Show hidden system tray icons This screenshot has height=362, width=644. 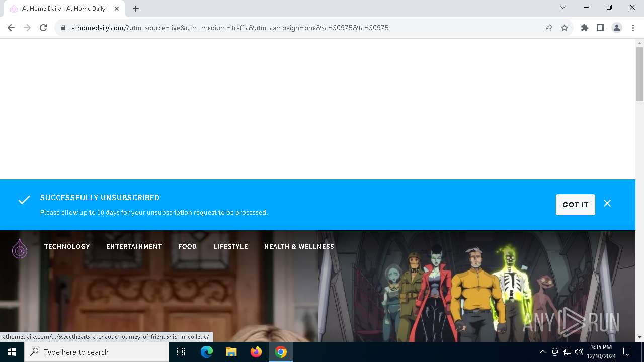click(542, 352)
